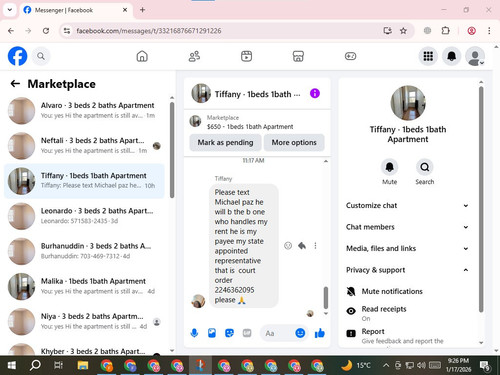React to Tiffany's message with emoji icon
The height and width of the screenshot is (375, 500).
click(x=288, y=246)
